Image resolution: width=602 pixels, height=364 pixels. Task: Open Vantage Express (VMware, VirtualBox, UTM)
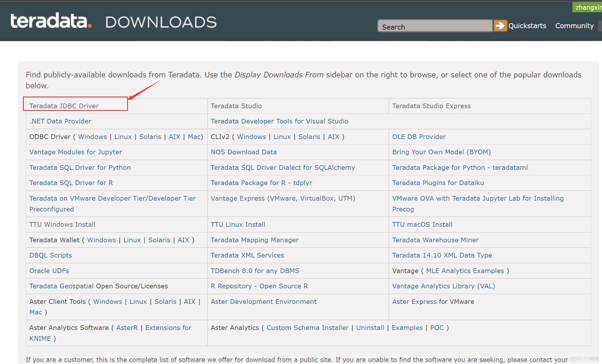(283, 198)
